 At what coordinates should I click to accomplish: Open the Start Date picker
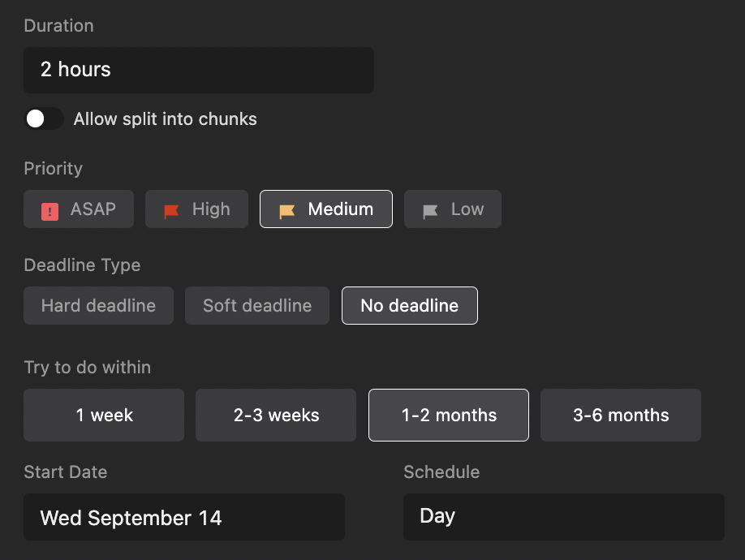(x=184, y=518)
